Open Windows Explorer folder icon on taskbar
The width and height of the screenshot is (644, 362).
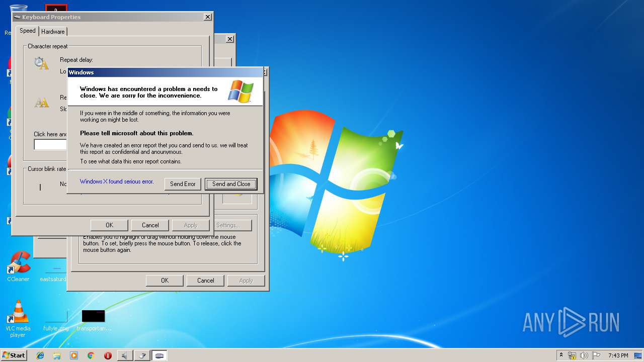[x=57, y=355]
